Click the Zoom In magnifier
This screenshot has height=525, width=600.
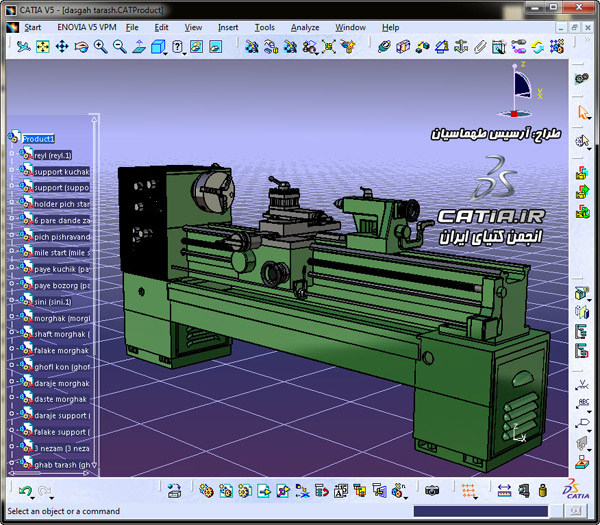coord(101,47)
